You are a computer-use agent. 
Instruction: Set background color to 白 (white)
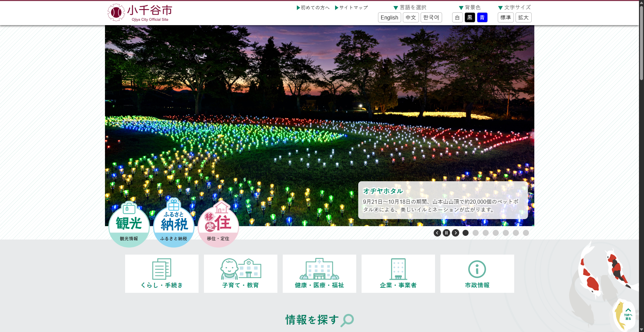458,17
